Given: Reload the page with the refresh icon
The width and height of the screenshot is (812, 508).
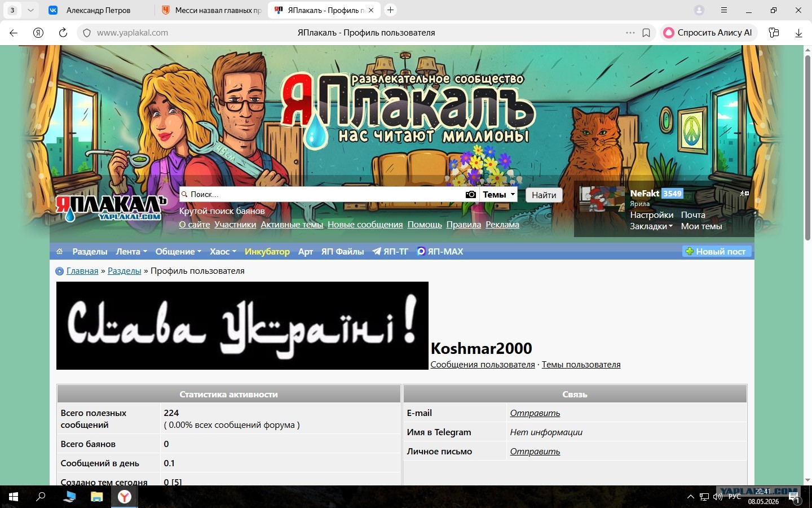Looking at the screenshot, I should coord(63,33).
